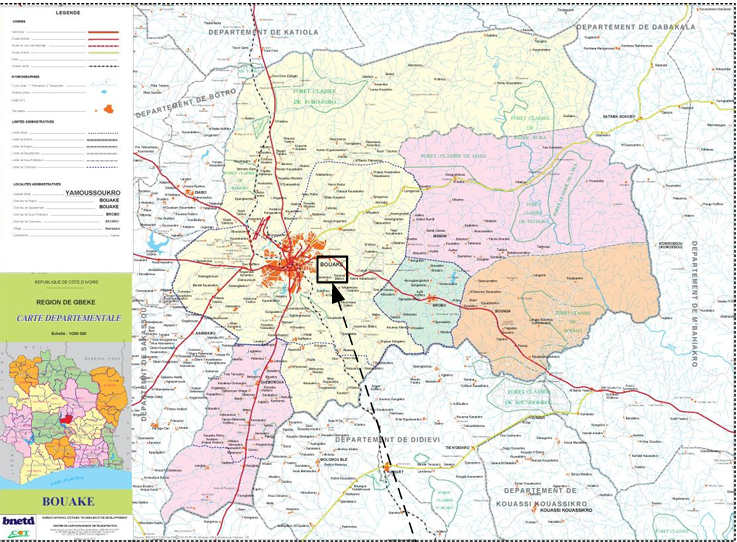Viewport: 737px width, 542px height.
Task: Click the VOIRIES legend section title
Action: tap(19, 22)
